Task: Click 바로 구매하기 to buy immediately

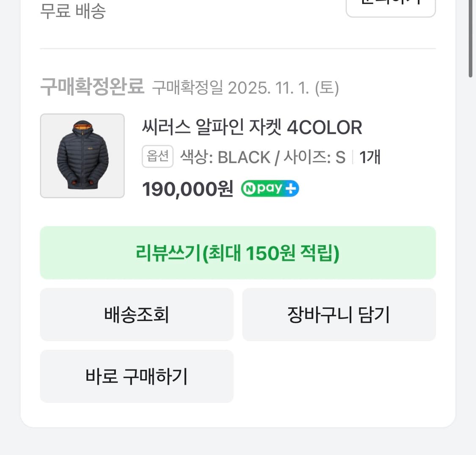Action: [x=136, y=376]
